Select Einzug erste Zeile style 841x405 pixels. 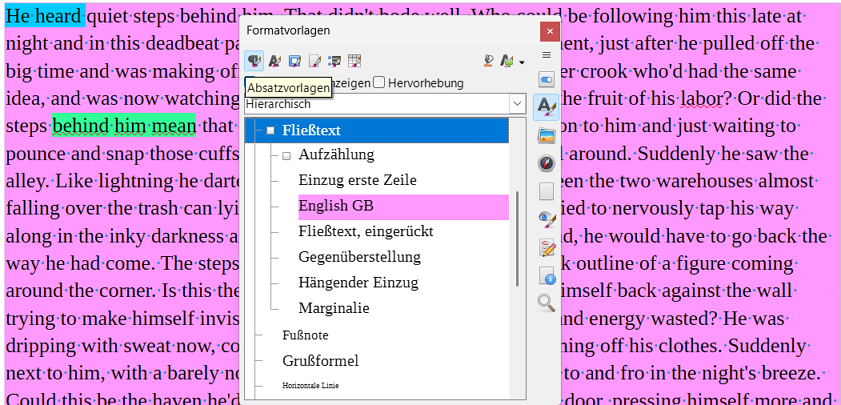click(358, 181)
